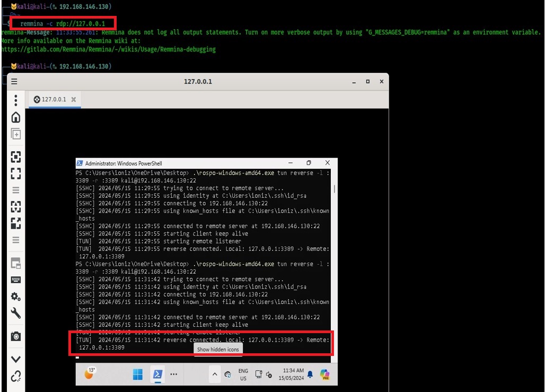Click the multi-monitor window icon in the sidebar
545x392 pixels.
click(x=16, y=263)
